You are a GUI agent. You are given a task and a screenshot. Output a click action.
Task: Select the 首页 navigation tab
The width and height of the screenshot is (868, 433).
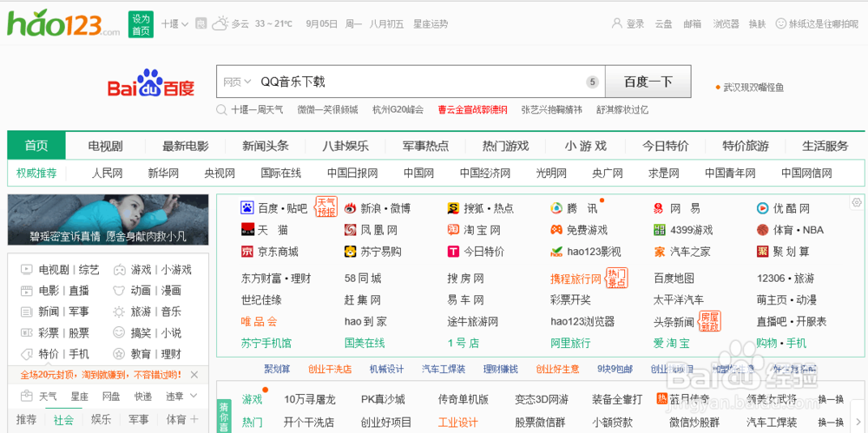(x=36, y=146)
